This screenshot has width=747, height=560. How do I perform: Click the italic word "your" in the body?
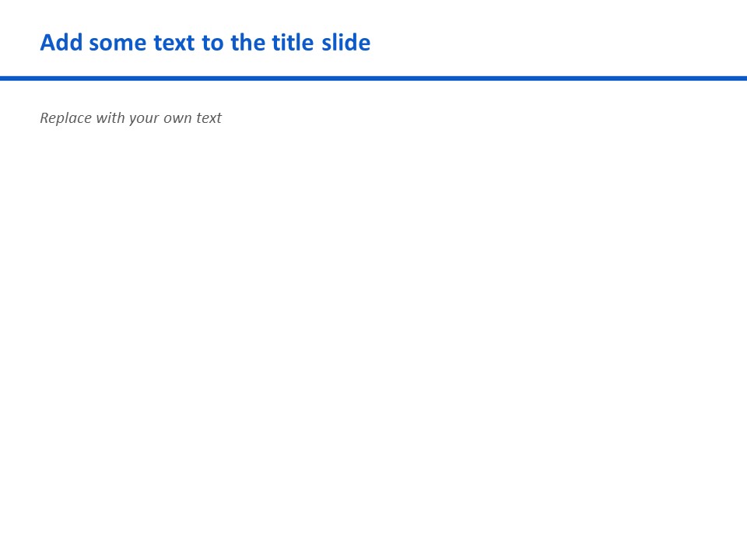pyautogui.click(x=144, y=119)
